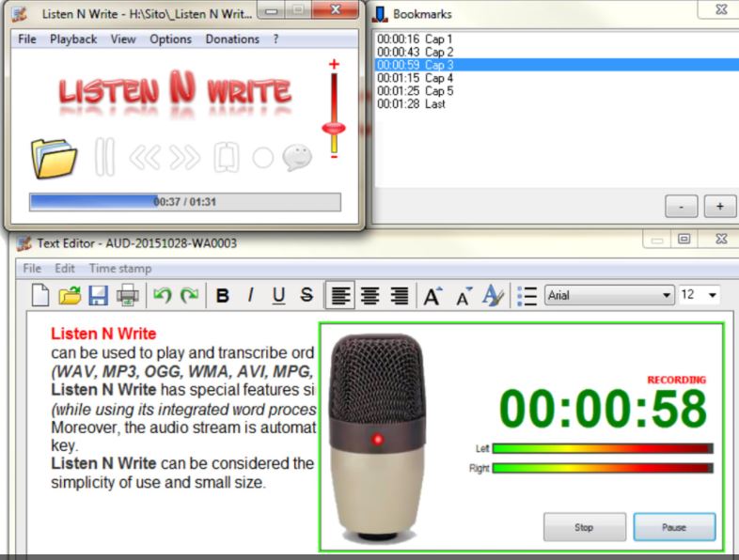Screen dimensions: 739x560
Task: Click the pause playback button
Action: (104, 157)
